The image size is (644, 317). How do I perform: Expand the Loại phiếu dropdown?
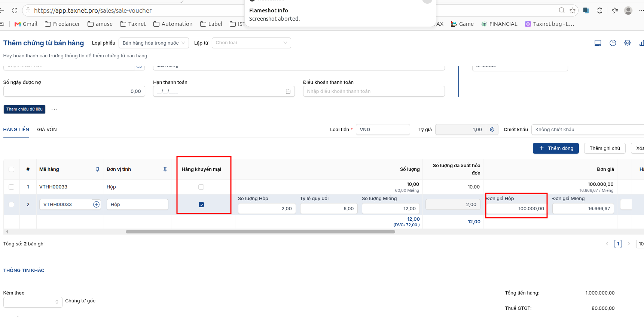click(154, 43)
